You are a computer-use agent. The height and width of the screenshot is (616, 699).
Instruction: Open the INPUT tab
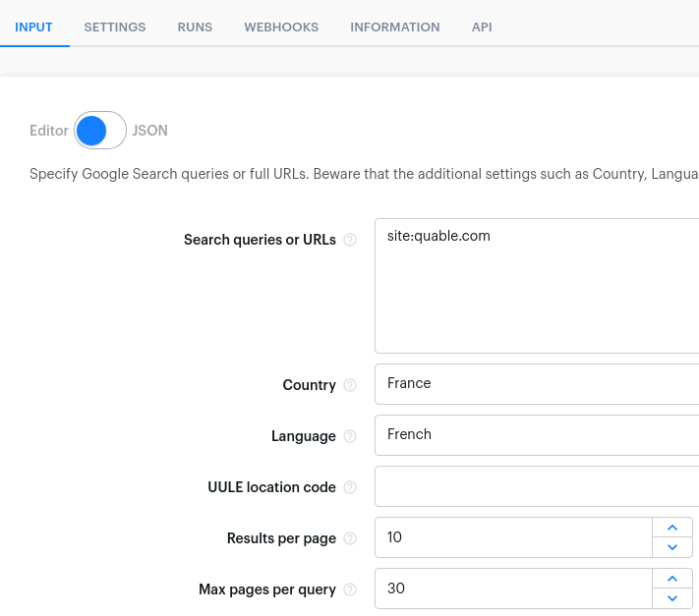point(33,28)
